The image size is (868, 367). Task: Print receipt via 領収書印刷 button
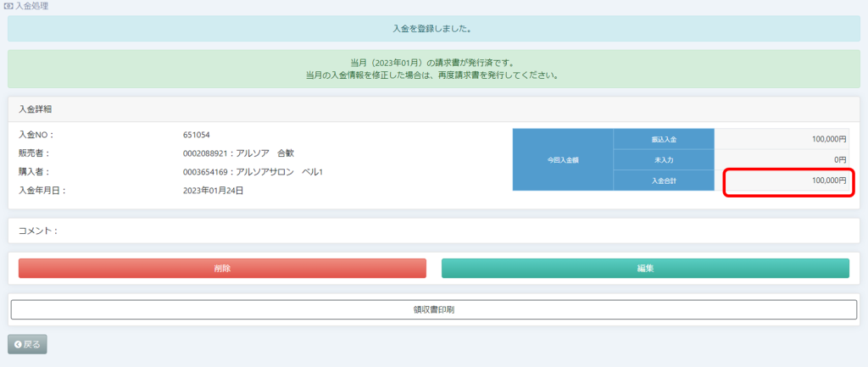(x=434, y=309)
